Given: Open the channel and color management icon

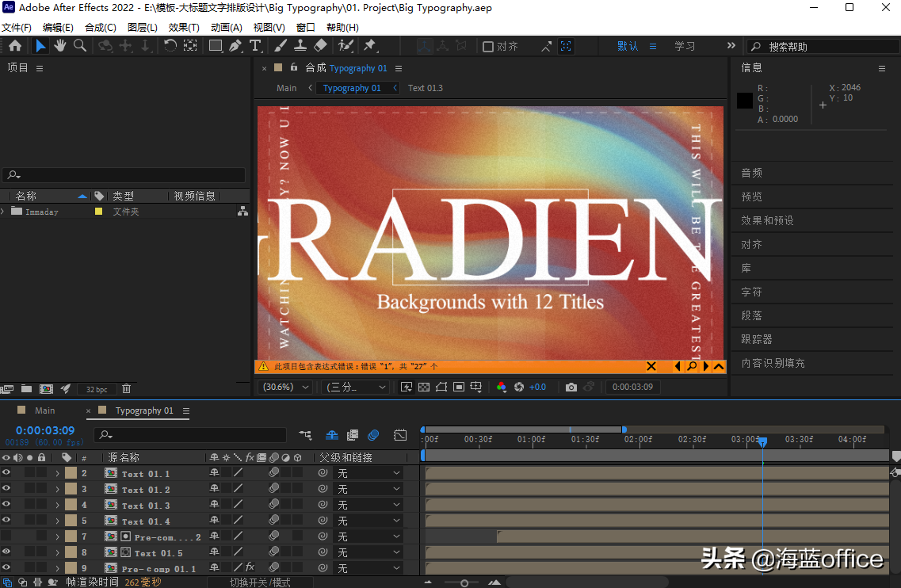Looking at the screenshot, I should click(501, 388).
